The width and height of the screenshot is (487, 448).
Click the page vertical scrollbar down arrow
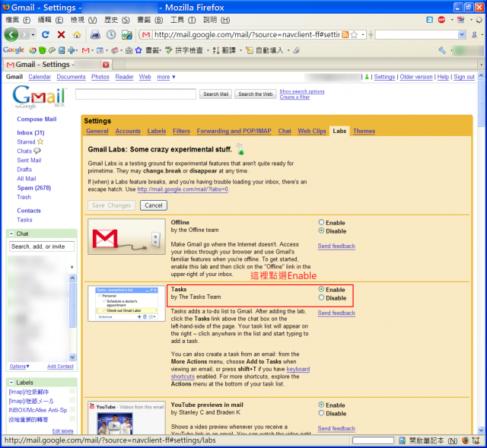pos(481,431)
